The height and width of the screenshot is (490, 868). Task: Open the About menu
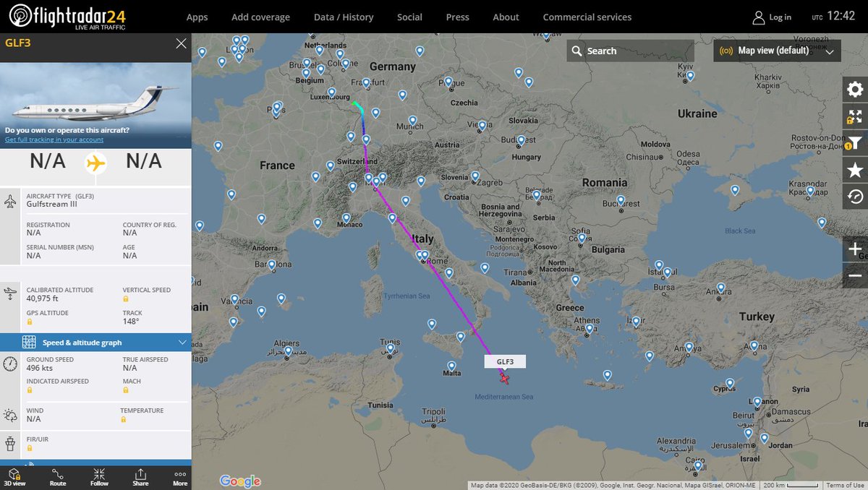506,17
